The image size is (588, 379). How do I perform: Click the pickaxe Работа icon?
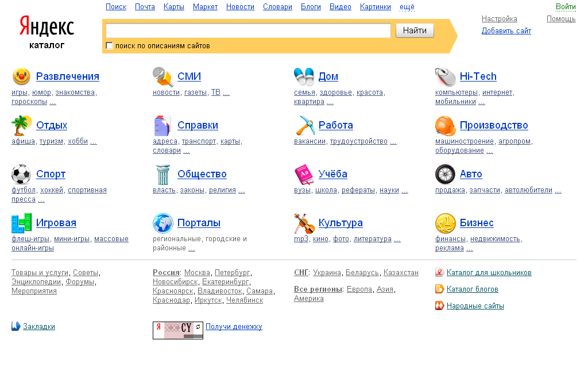pyautogui.click(x=305, y=125)
